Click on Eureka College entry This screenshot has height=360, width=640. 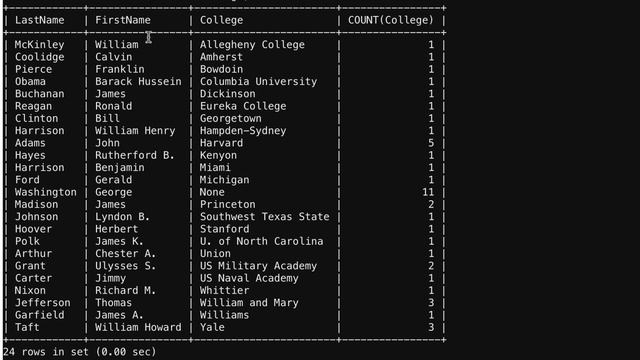[243, 107]
